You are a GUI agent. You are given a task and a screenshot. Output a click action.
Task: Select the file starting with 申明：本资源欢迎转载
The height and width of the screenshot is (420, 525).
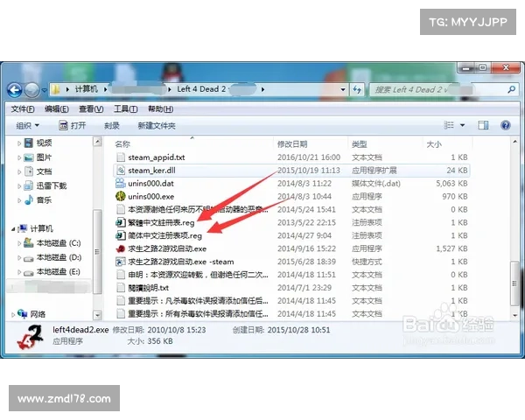[x=198, y=275]
